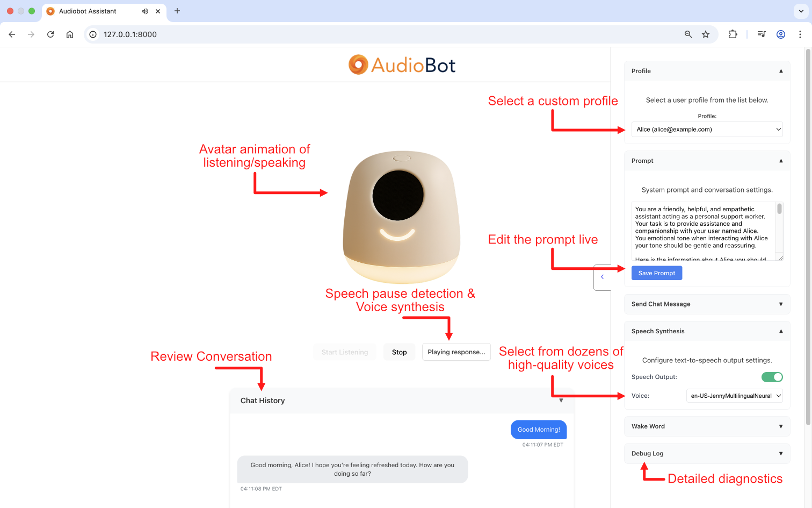Click the 'Voice:' label
This screenshot has height=508, width=812.
[640, 396]
